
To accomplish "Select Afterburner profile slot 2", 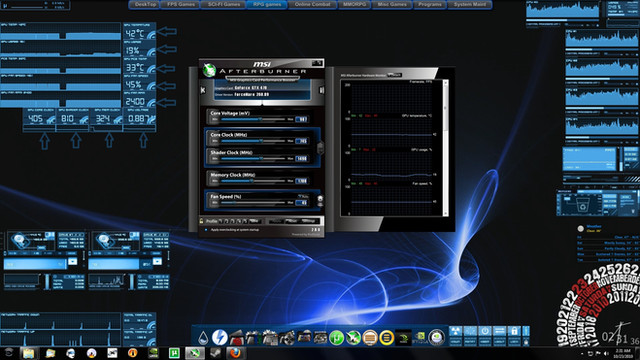I will [227, 221].
